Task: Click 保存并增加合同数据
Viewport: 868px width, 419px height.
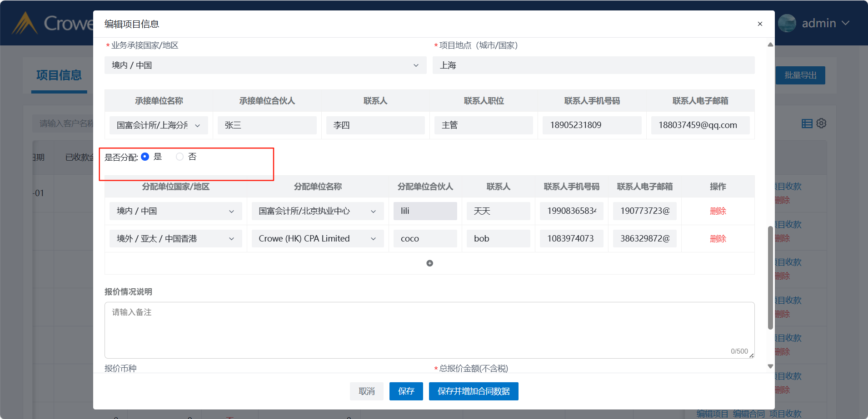Action: [474, 391]
